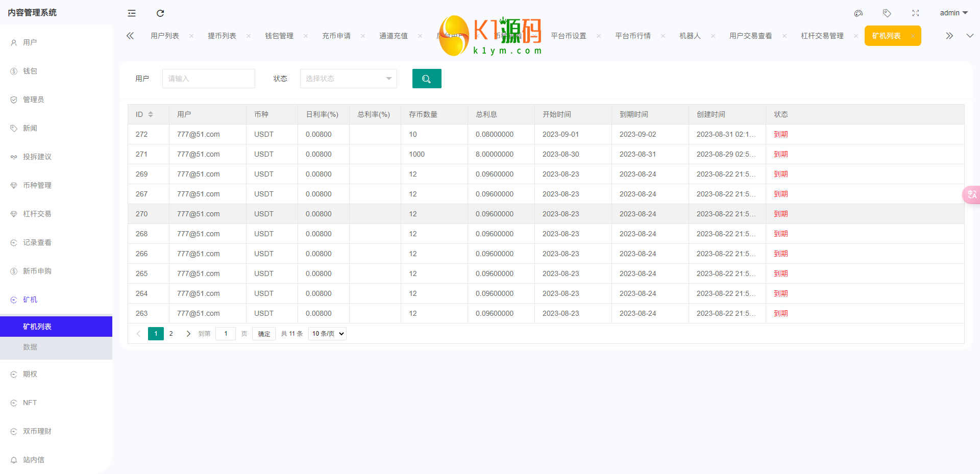Switch to the 用户列表 tab
Viewport: 980px width, 474px height.
[165, 36]
